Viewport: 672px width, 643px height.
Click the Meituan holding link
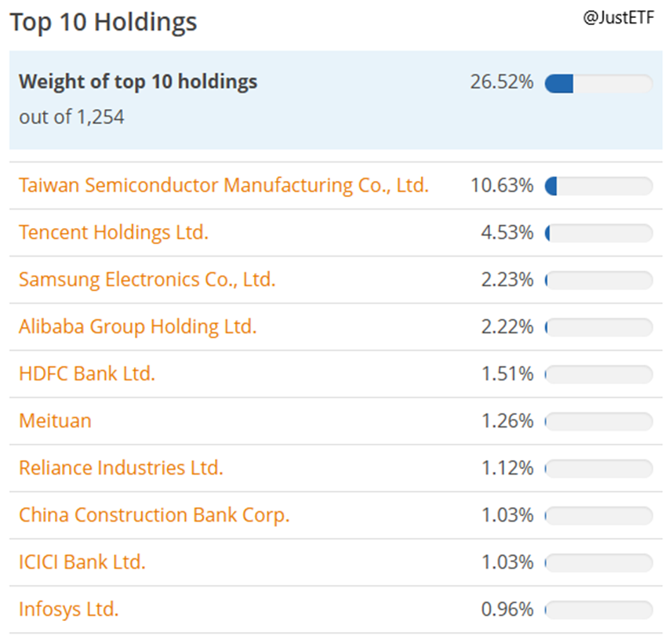click(x=55, y=421)
